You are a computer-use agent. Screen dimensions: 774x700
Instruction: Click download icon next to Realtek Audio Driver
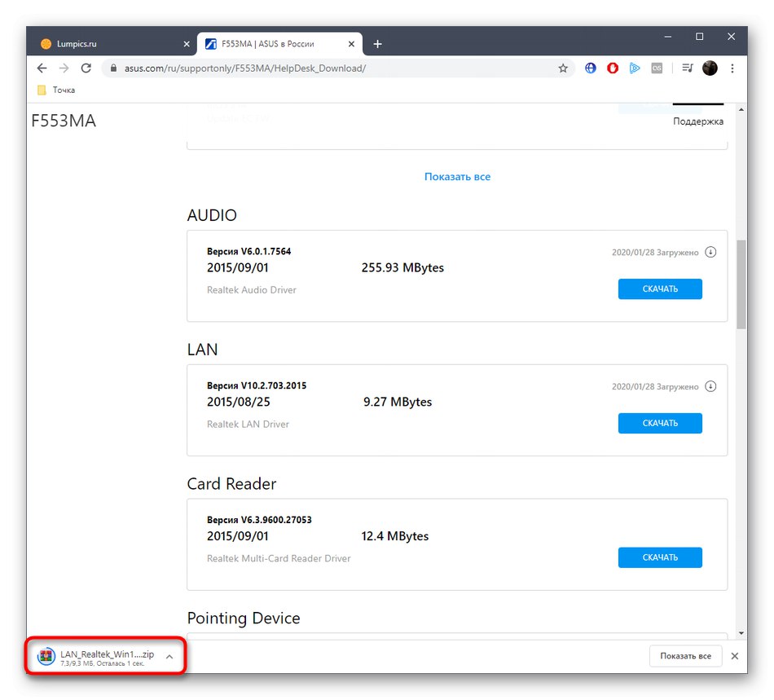pos(710,252)
